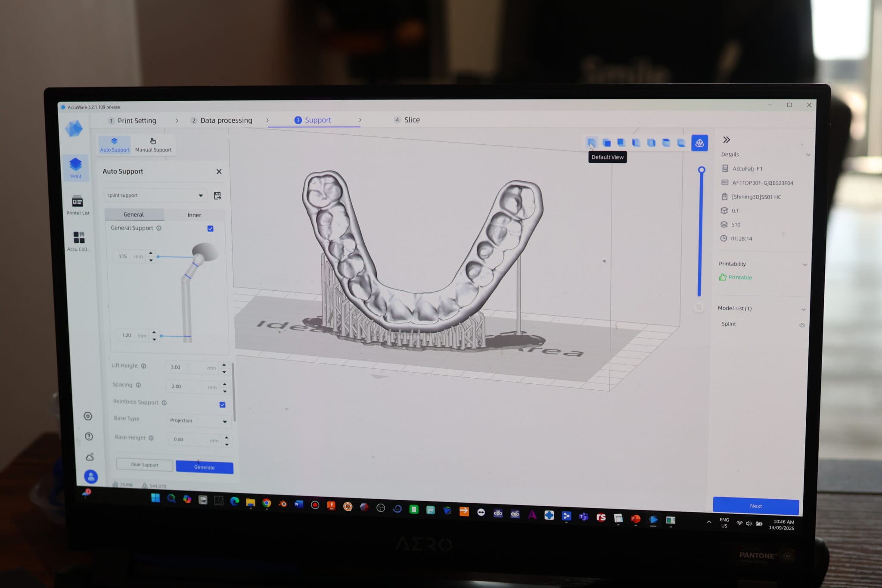The height and width of the screenshot is (588, 882).
Task: Click the Clear Support button
Action: pos(145,465)
